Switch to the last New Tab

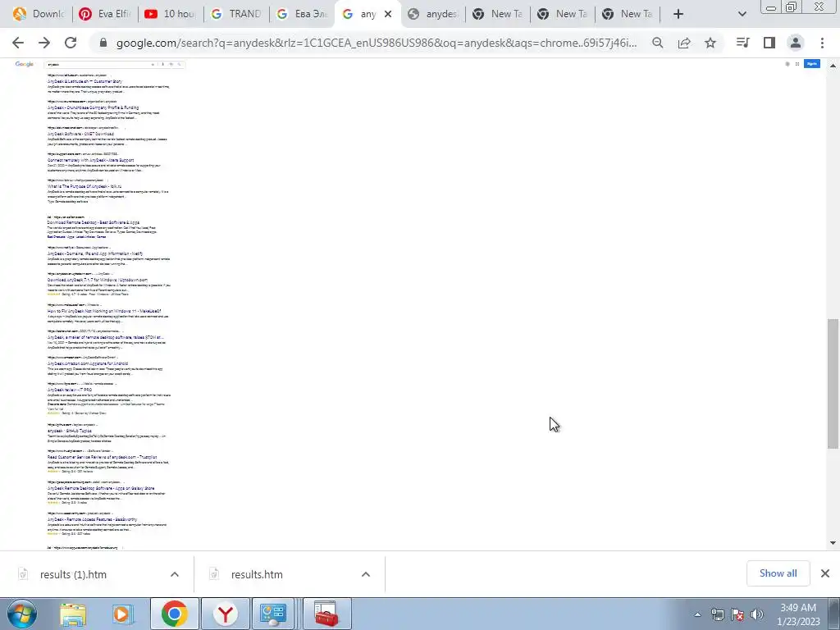tap(628, 14)
